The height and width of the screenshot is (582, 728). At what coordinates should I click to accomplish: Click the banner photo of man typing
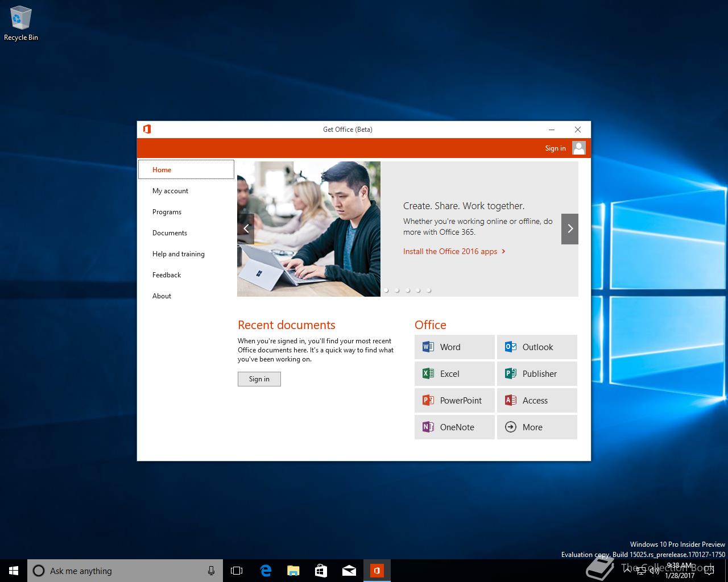[x=309, y=229]
